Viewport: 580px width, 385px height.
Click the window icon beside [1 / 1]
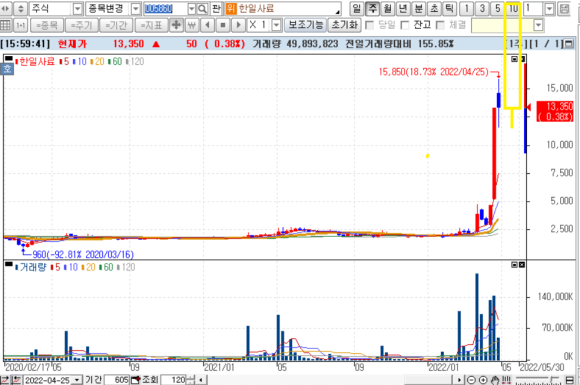[569, 44]
